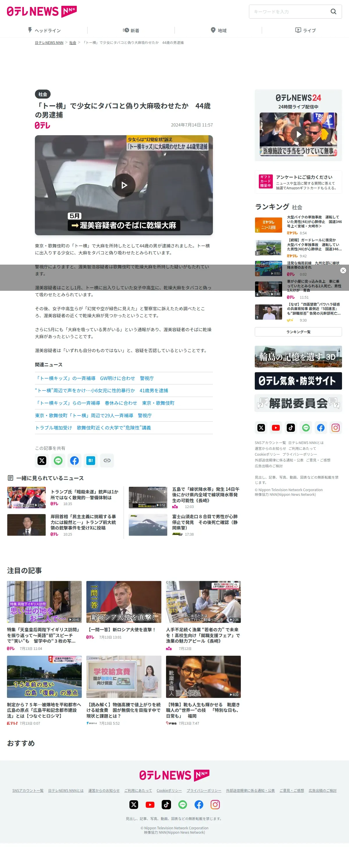The width and height of the screenshot is (349, 868).
Task: Open featured 学校給食費 article thumbnail
Action: (124, 677)
